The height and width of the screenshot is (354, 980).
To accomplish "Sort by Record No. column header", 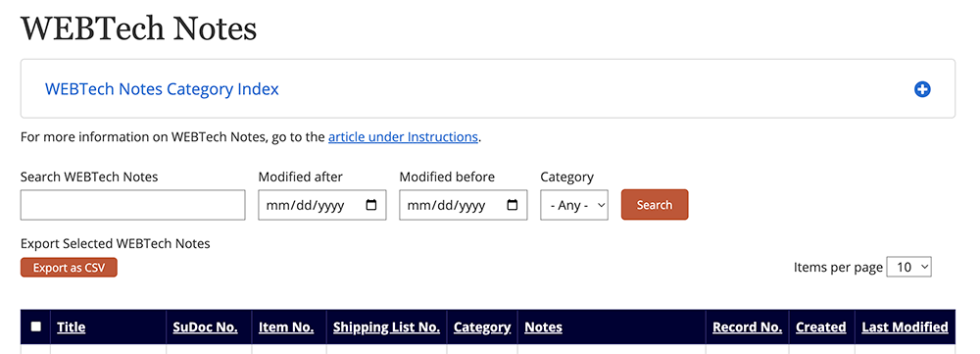I will [x=748, y=328].
